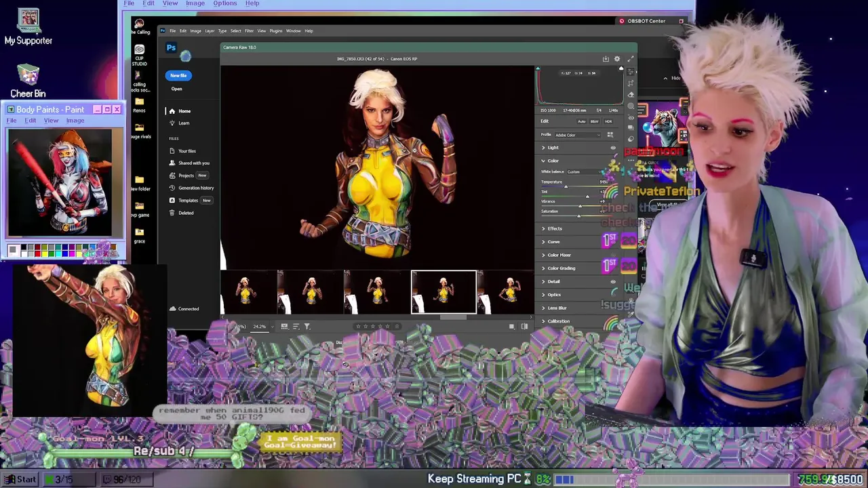Click the Photoshop Ps logo icon
Viewport: 868px width, 488px height.
171,47
